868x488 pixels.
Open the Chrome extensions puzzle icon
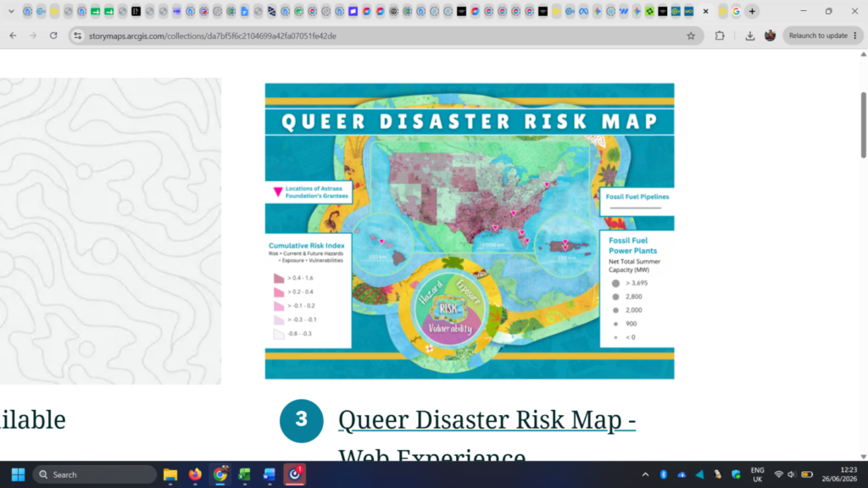[720, 36]
